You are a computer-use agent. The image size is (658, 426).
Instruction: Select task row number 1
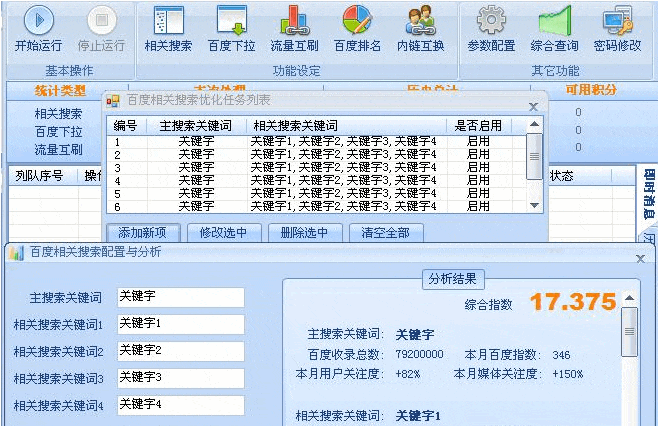click(x=317, y=141)
